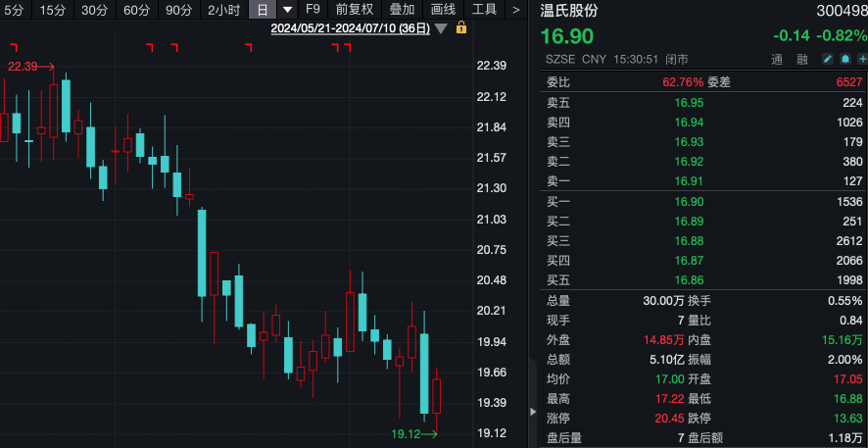
Task: Click the bell price alert icon
Action: point(845,59)
